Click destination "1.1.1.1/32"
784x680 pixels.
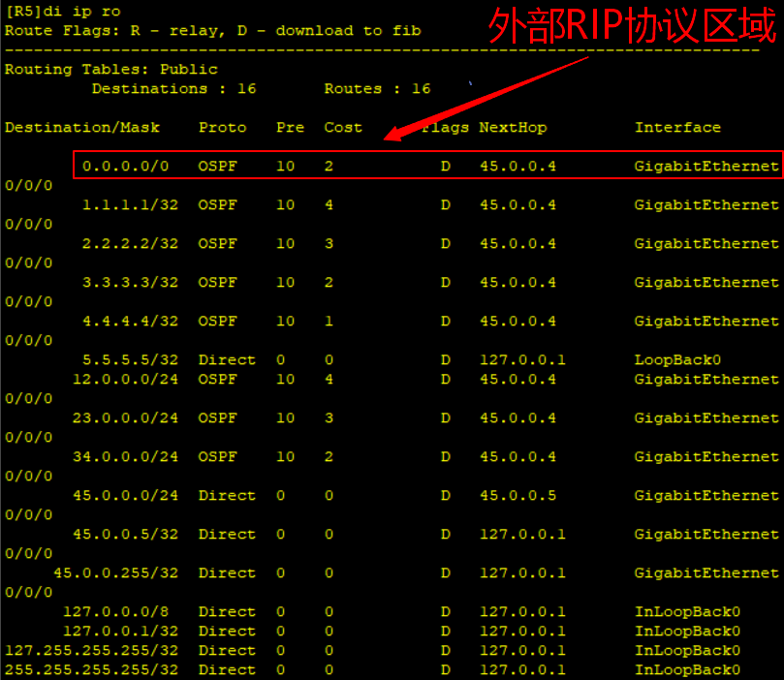click(x=130, y=205)
